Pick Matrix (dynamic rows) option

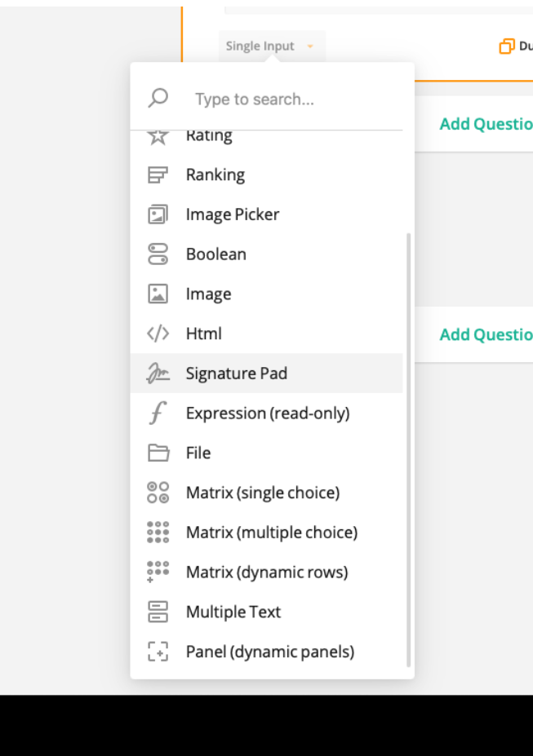pos(266,573)
